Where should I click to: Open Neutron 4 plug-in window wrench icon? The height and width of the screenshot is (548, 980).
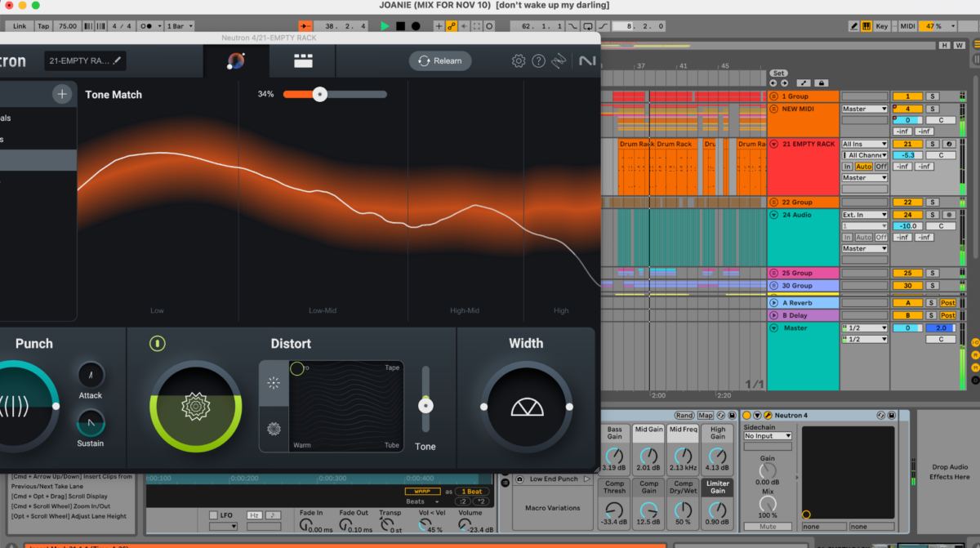[x=768, y=416]
